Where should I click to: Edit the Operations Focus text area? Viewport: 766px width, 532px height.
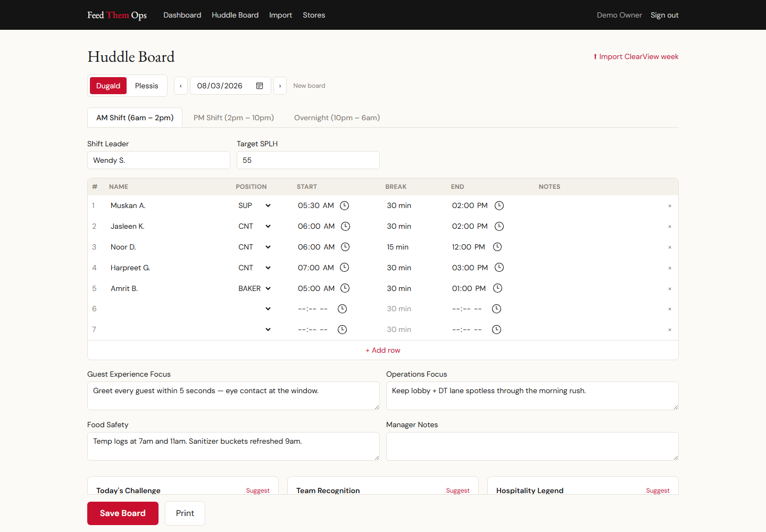tap(532, 396)
